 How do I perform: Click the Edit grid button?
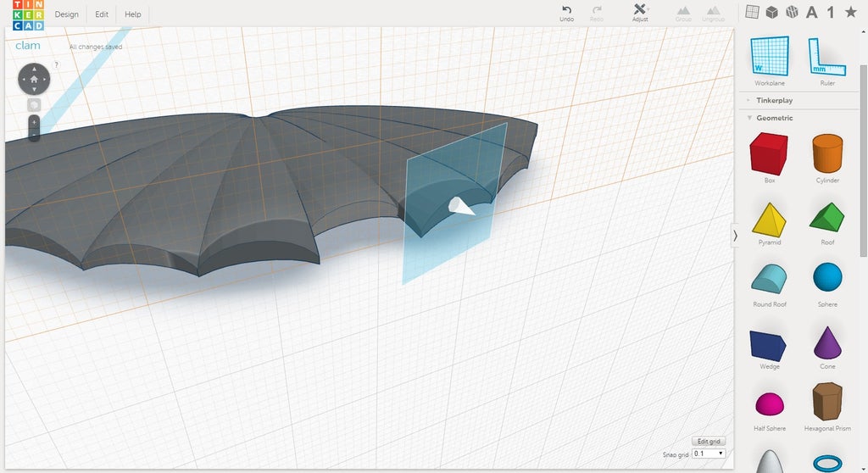point(709,441)
